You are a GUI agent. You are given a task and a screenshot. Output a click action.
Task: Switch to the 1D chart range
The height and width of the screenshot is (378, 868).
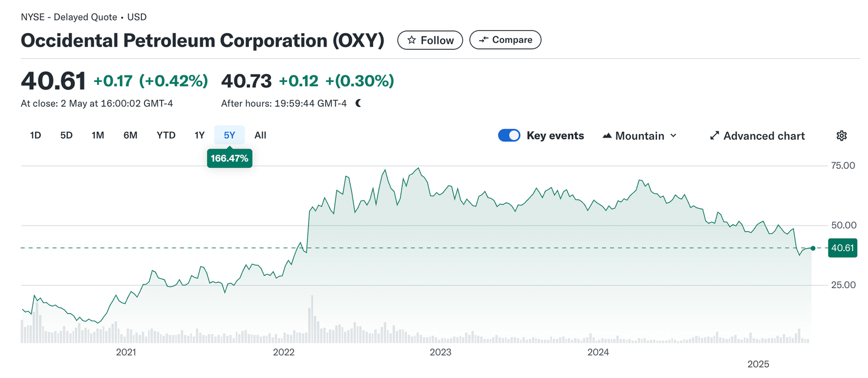[35, 135]
